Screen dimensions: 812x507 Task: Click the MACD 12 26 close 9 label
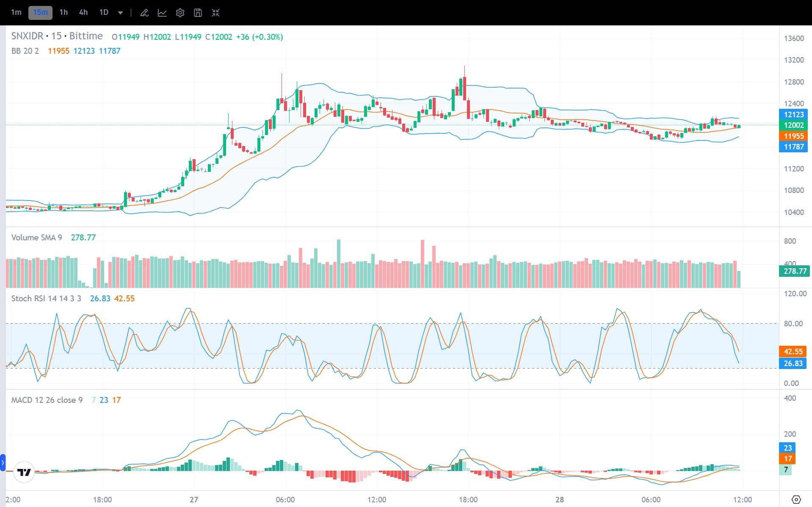tap(47, 400)
